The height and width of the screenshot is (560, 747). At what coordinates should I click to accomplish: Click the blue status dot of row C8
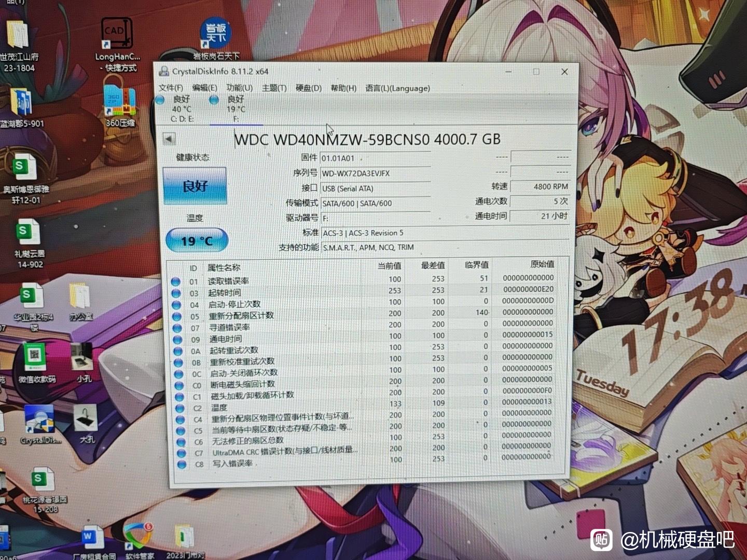pyautogui.click(x=182, y=464)
